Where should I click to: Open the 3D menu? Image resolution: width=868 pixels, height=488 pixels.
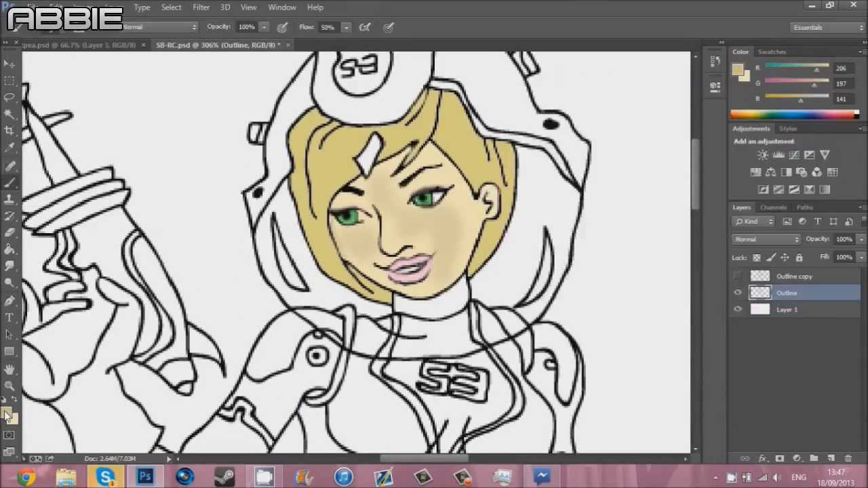coord(225,7)
